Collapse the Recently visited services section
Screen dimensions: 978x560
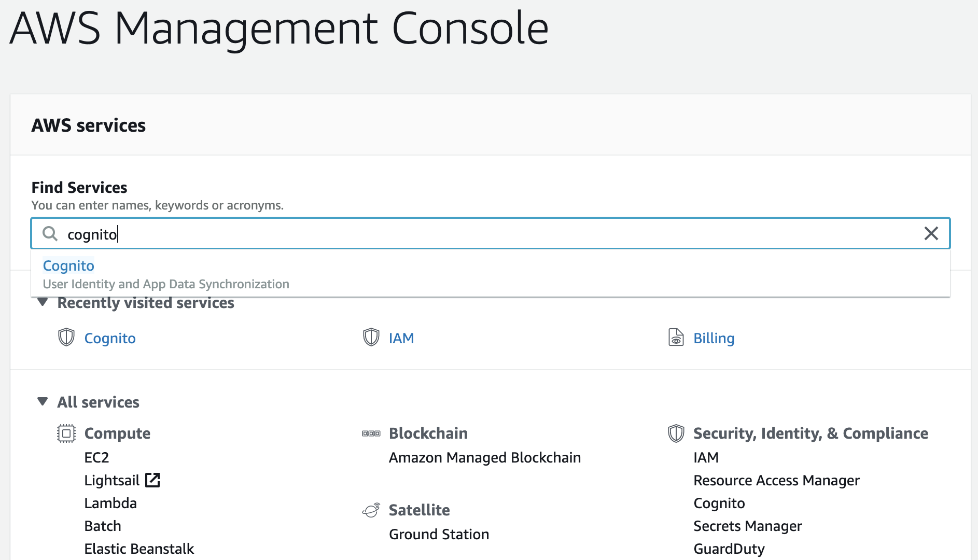[x=43, y=302]
